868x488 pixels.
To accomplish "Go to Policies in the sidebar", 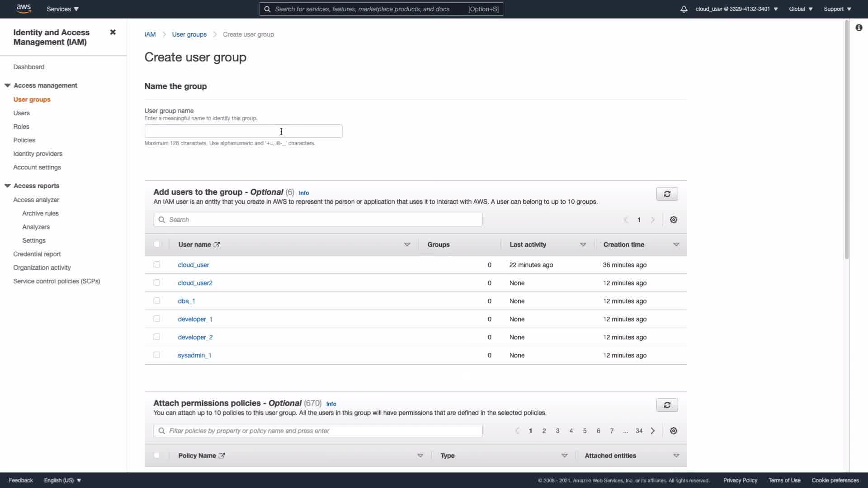I will pyautogui.click(x=24, y=140).
